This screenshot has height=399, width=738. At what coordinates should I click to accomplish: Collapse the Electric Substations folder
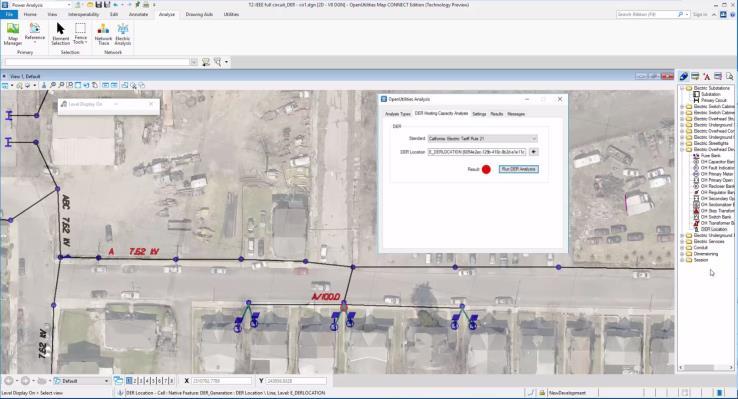682,88
